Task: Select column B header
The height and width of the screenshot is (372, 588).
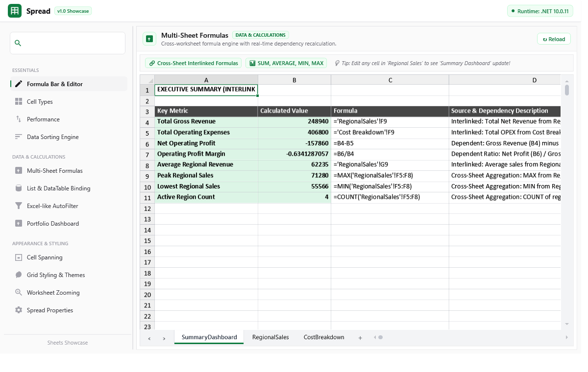Action: (x=294, y=80)
